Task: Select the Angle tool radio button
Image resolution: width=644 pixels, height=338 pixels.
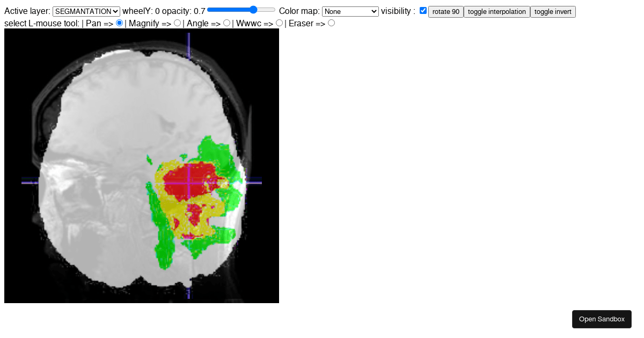Action: [x=227, y=23]
